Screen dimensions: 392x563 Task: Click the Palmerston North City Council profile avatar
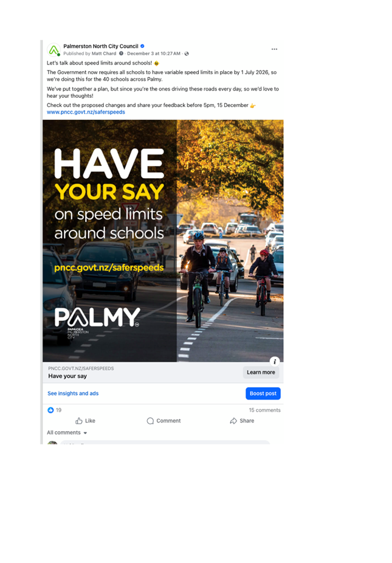point(54,50)
